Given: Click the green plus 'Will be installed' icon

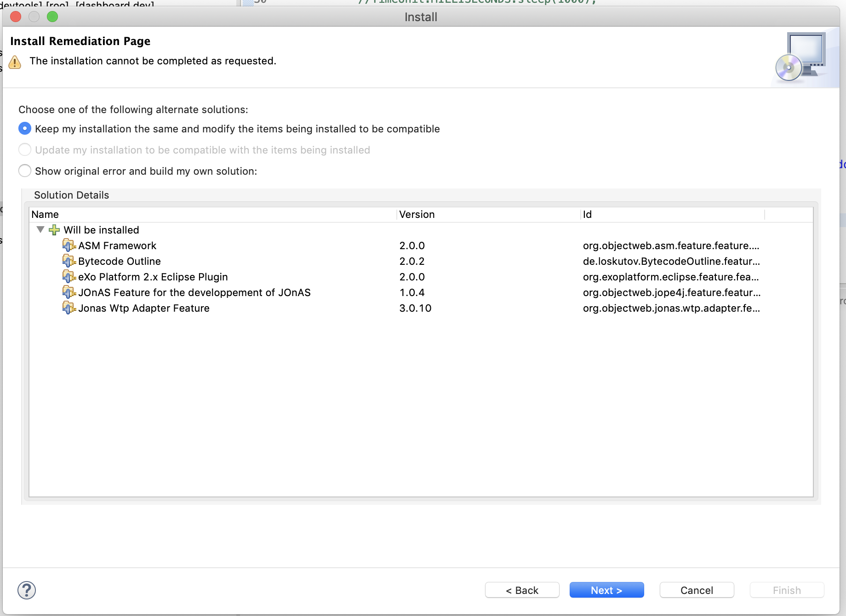Looking at the screenshot, I should [54, 230].
